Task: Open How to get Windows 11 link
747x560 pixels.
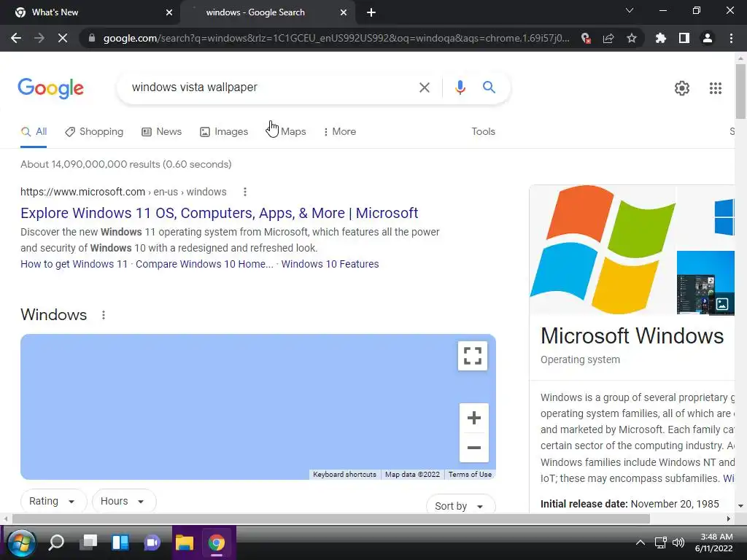Action: point(74,264)
